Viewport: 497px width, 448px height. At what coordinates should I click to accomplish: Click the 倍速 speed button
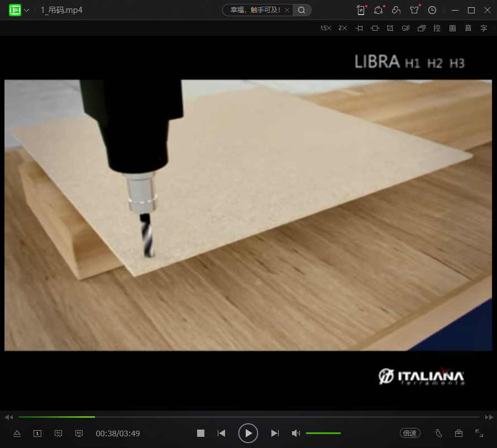tap(410, 433)
